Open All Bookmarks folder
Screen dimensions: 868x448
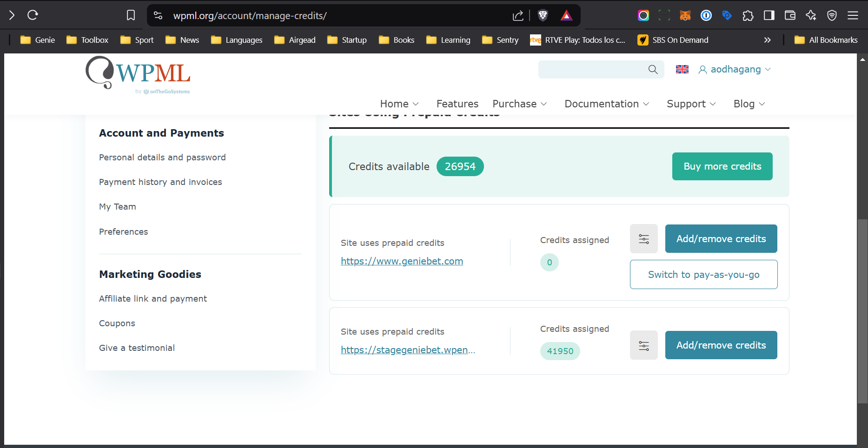pos(826,40)
